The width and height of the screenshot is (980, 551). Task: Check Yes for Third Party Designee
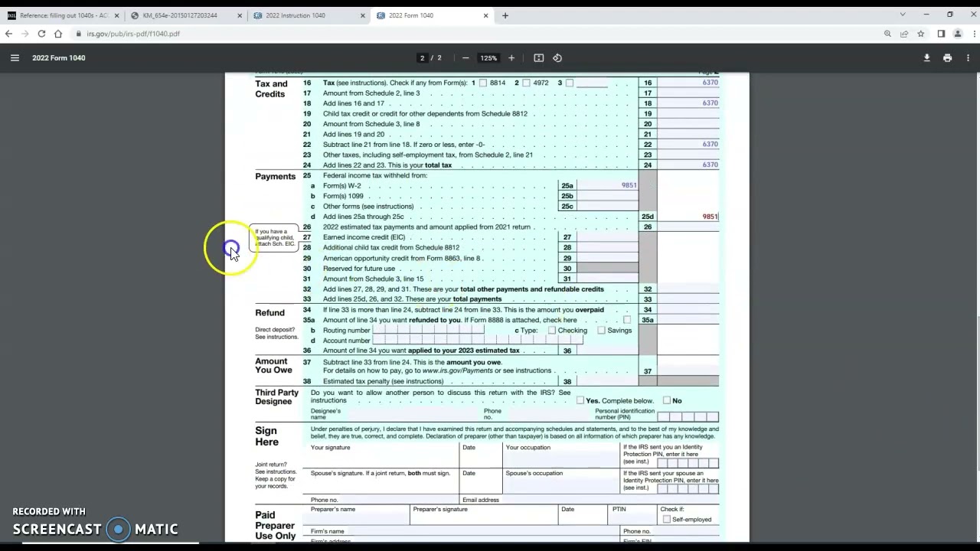tap(580, 400)
